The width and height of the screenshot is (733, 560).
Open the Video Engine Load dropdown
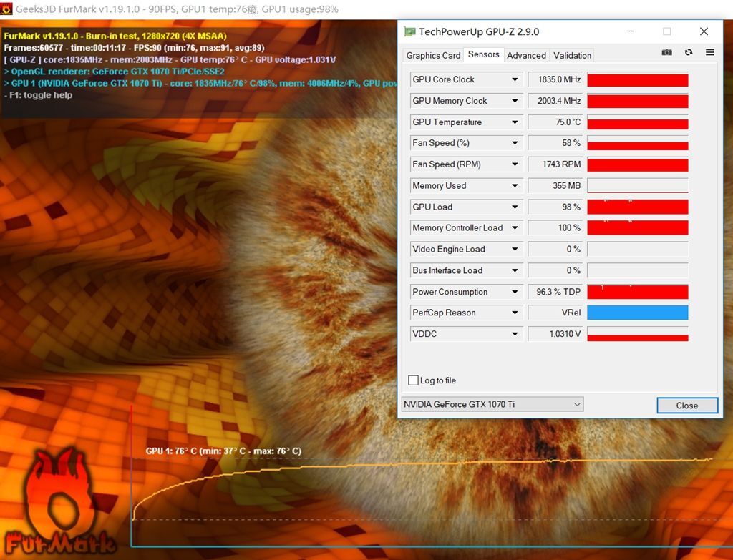point(515,250)
